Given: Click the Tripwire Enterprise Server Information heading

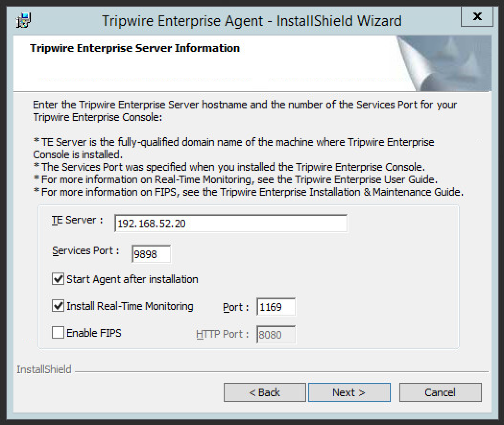Looking at the screenshot, I should [134, 48].
